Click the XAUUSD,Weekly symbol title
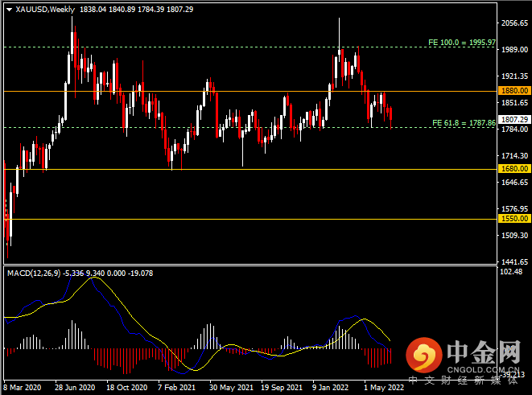Viewport: 532px width, 395px height. [x=45, y=10]
